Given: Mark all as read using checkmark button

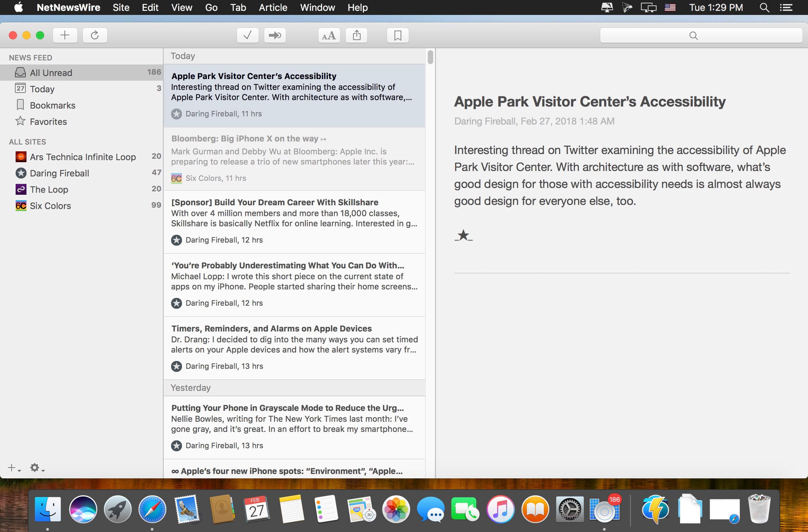Looking at the screenshot, I should [x=247, y=35].
